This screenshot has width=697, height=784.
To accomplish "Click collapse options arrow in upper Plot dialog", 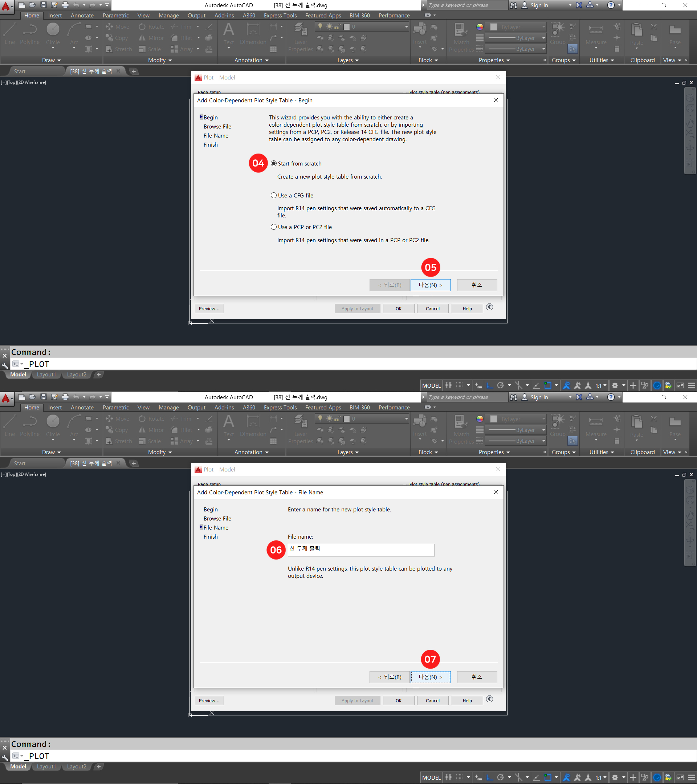I will click(489, 307).
